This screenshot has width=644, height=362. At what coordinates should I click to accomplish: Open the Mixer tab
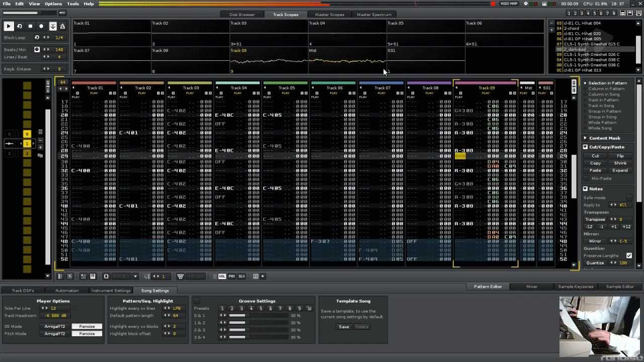pyautogui.click(x=532, y=287)
